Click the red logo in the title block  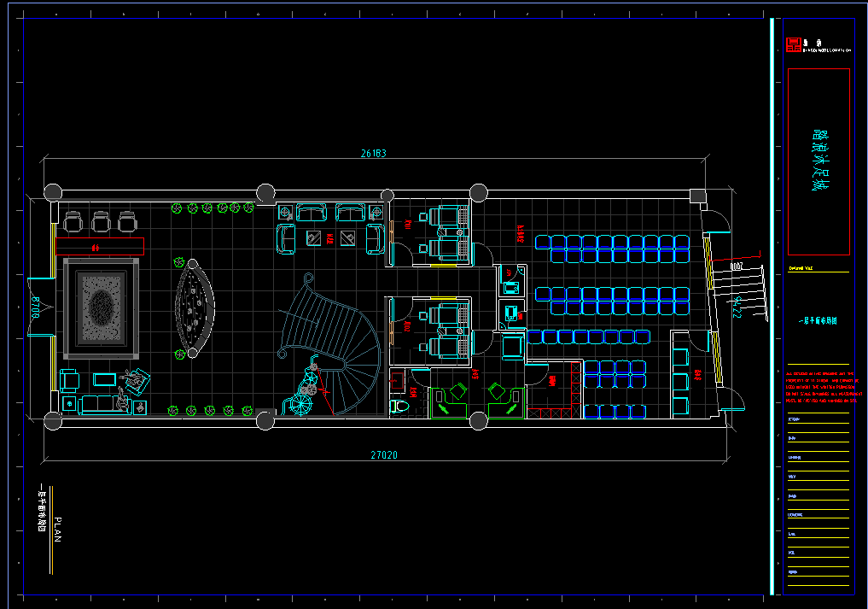coord(795,44)
